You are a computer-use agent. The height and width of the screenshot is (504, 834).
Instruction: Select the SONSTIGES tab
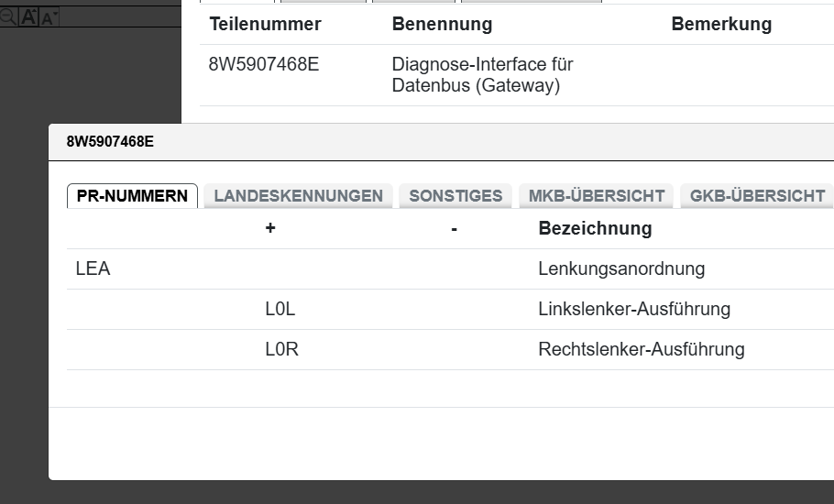[455, 195]
